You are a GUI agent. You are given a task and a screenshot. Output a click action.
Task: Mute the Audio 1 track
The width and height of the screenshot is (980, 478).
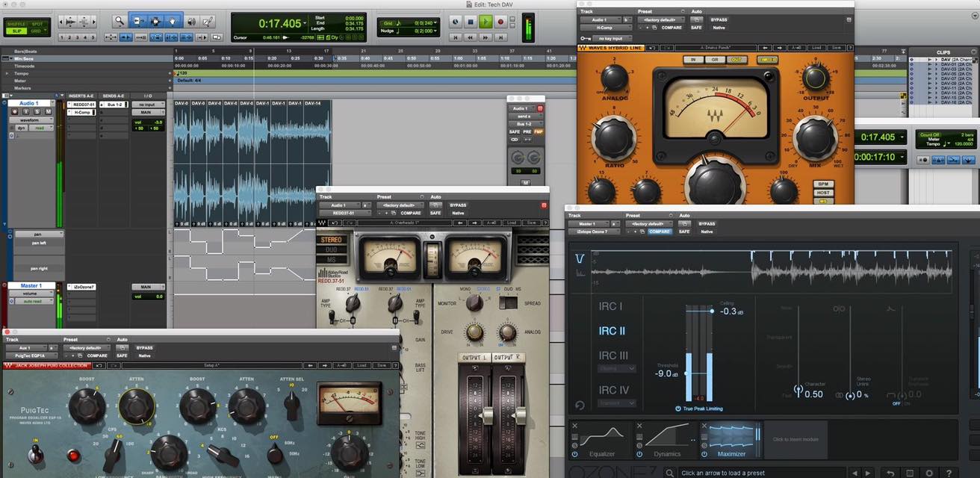click(x=48, y=111)
